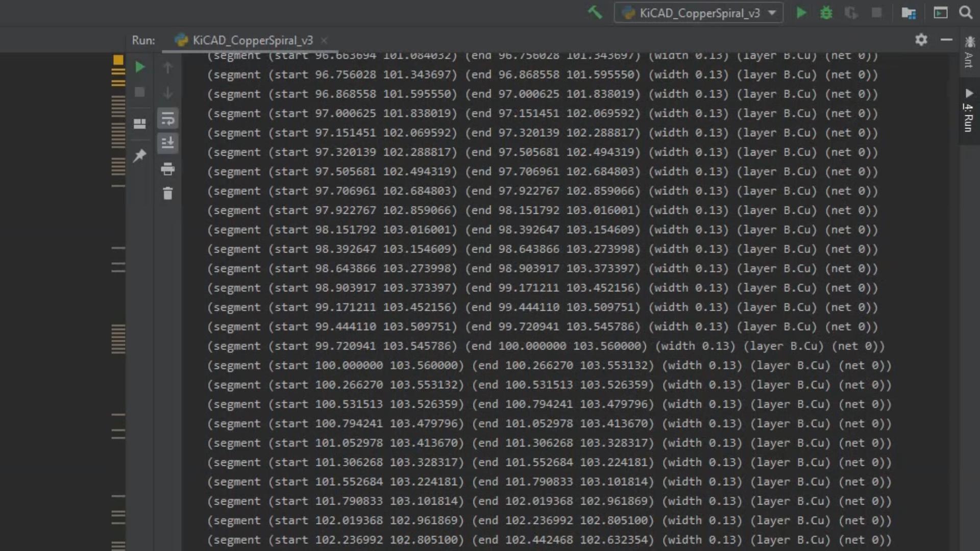Click the top toolbar Stop square button

876,13
